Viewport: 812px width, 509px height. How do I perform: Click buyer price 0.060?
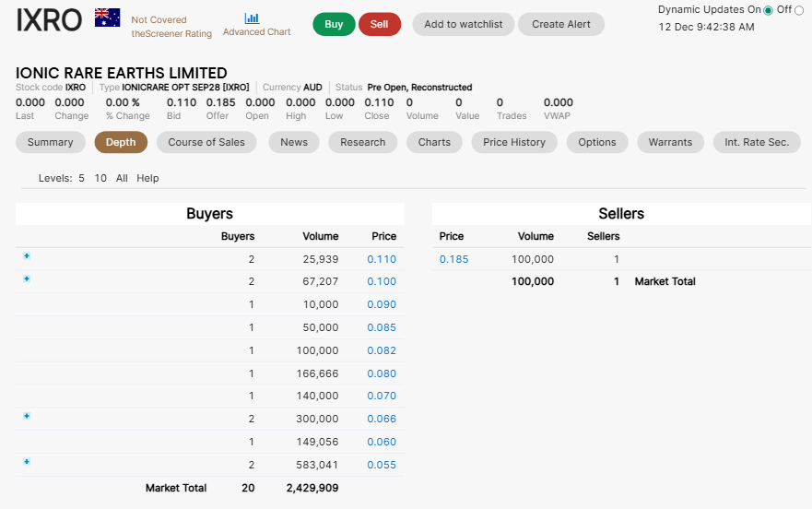click(x=382, y=442)
